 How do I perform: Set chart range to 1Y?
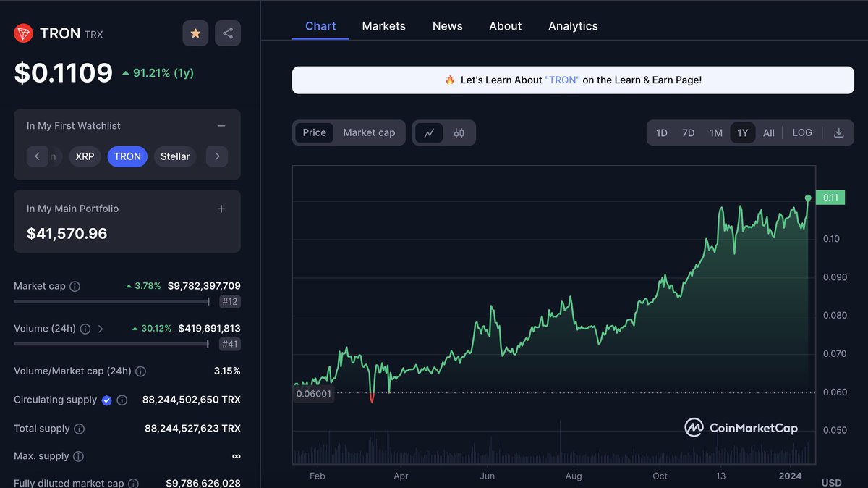[743, 132]
